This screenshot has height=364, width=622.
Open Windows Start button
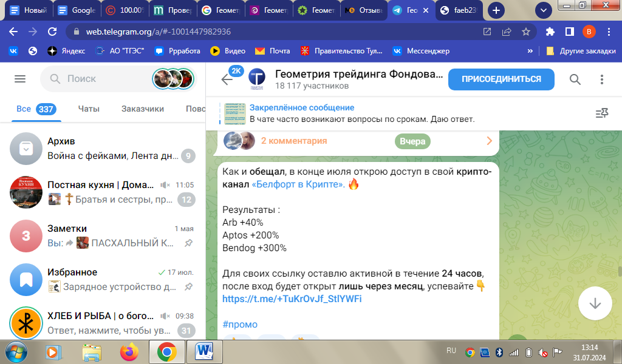pos(16,352)
